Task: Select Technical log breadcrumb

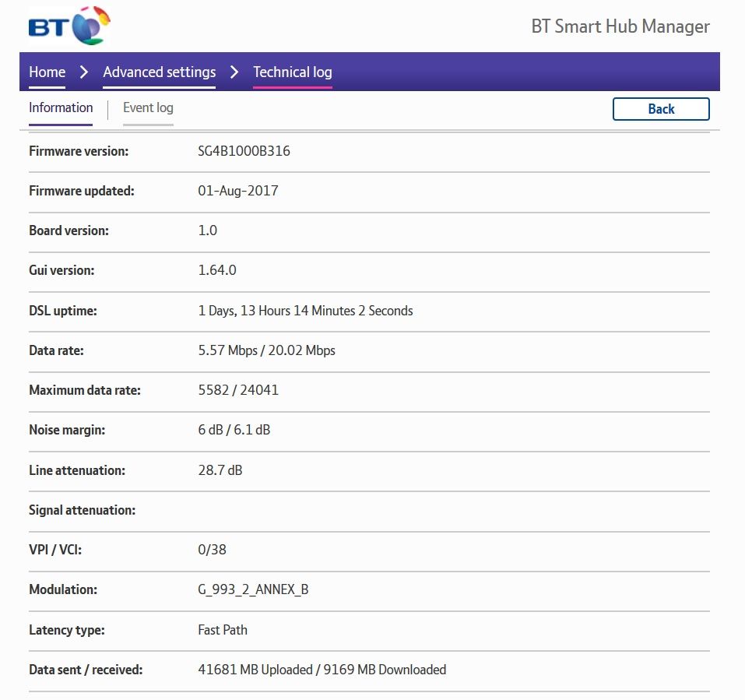Action: [292, 72]
